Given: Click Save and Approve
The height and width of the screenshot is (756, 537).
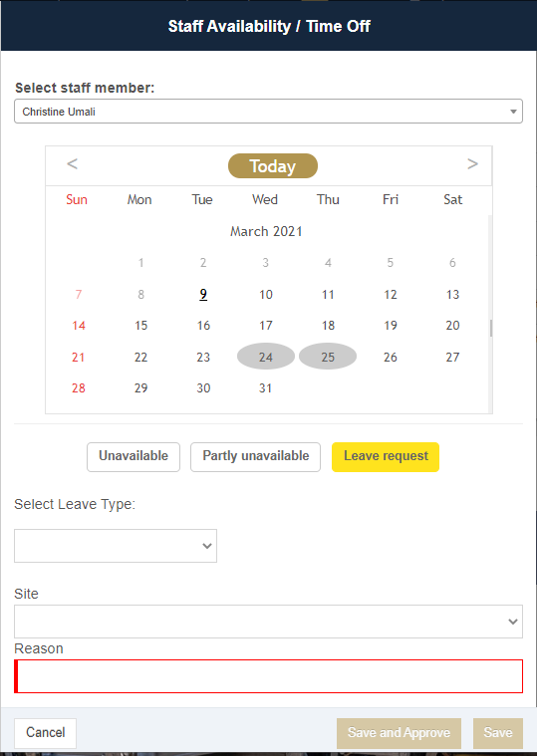Looking at the screenshot, I should (400, 733).
